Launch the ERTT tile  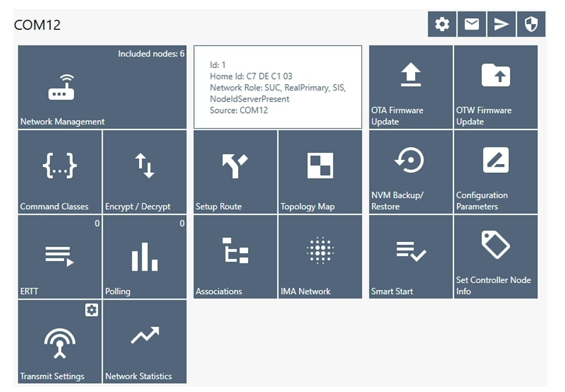coord(60,257)
